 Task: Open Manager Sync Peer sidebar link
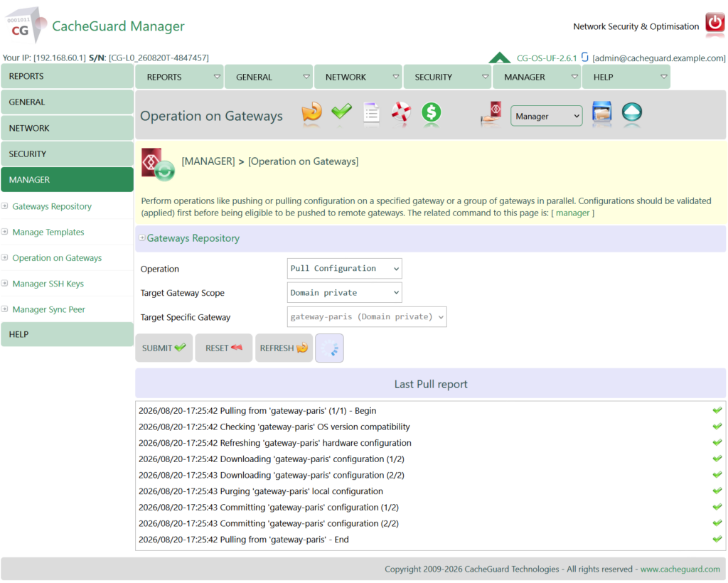point(49,309)
